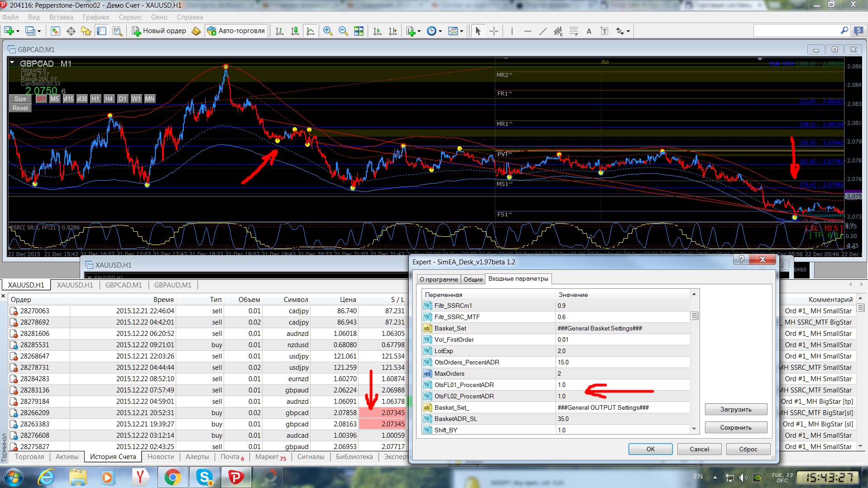The width and height of the screenshot is (868, 488).
Task: Switch to the Общие tab in Expert dialog
Action: point(473,279)
